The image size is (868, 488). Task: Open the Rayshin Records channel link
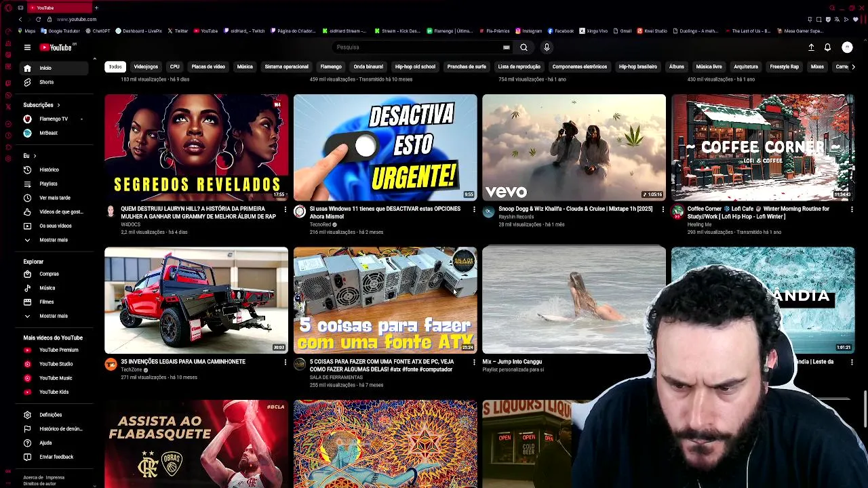click(x=516, y=217)
